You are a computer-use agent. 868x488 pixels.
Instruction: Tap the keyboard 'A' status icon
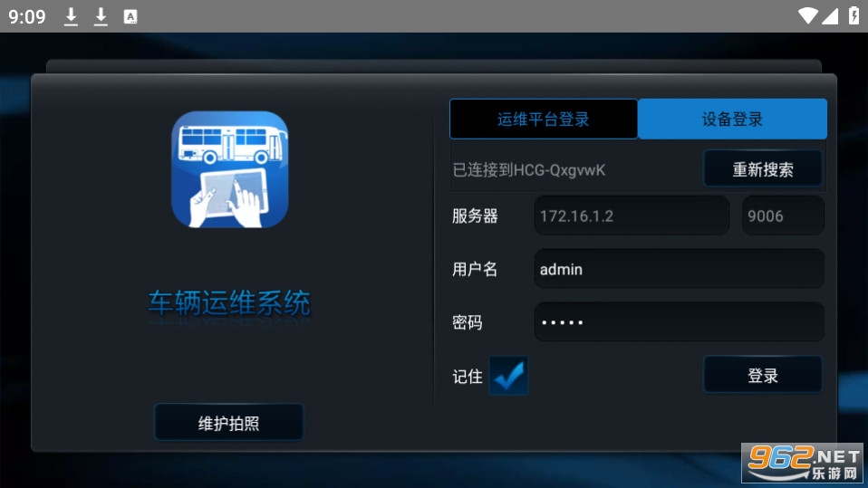[130, 16]
